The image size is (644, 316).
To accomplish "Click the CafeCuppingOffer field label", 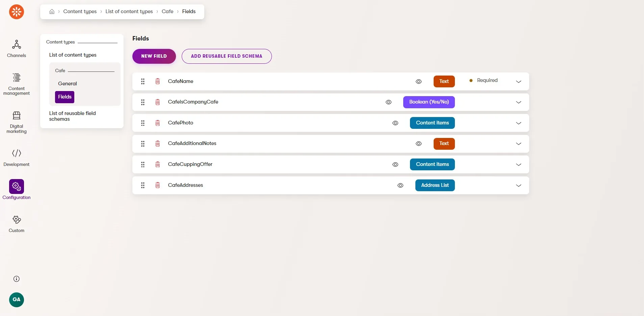I will click(x=190, y=164).
